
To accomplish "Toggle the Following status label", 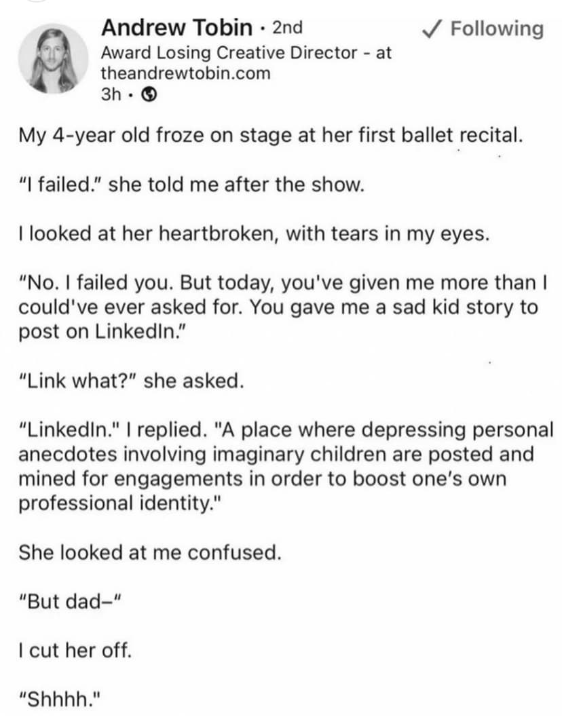I will click(x=497, y=28).
